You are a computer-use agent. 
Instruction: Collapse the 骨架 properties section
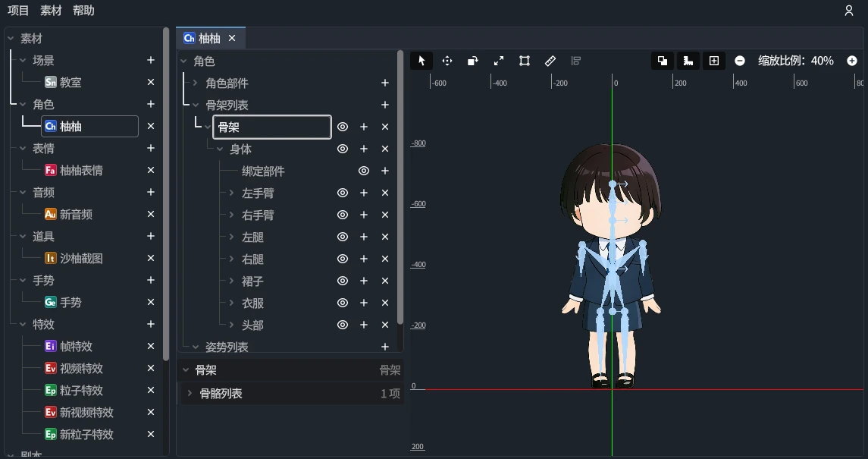tap(186, 370)
